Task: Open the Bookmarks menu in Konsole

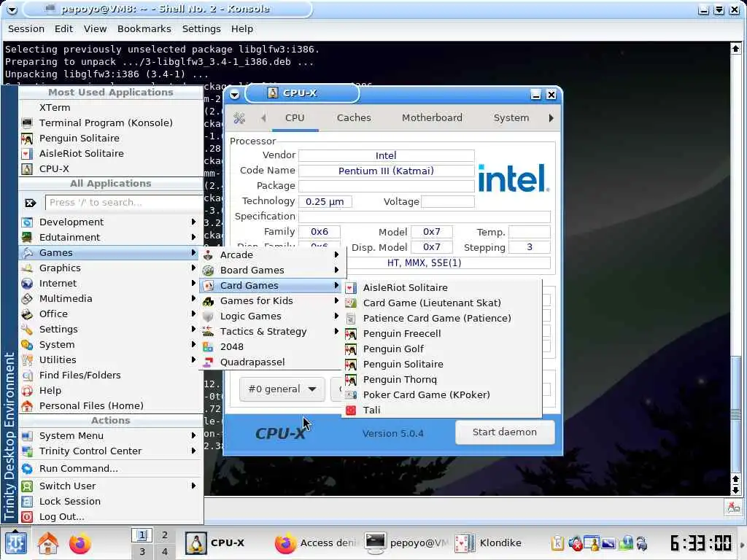Action: (144, 29)
